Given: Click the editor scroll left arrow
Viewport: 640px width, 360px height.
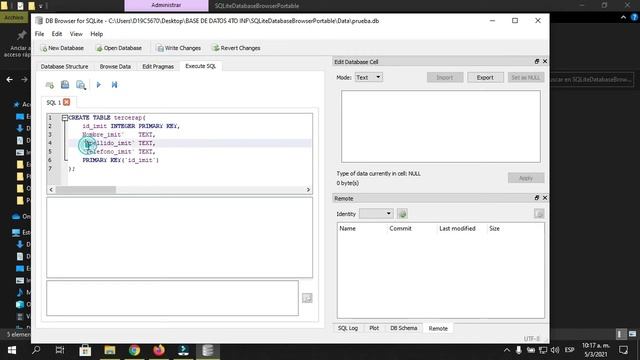Looking at the screenshot, I should pyautogui.click(x=51, y=190).
